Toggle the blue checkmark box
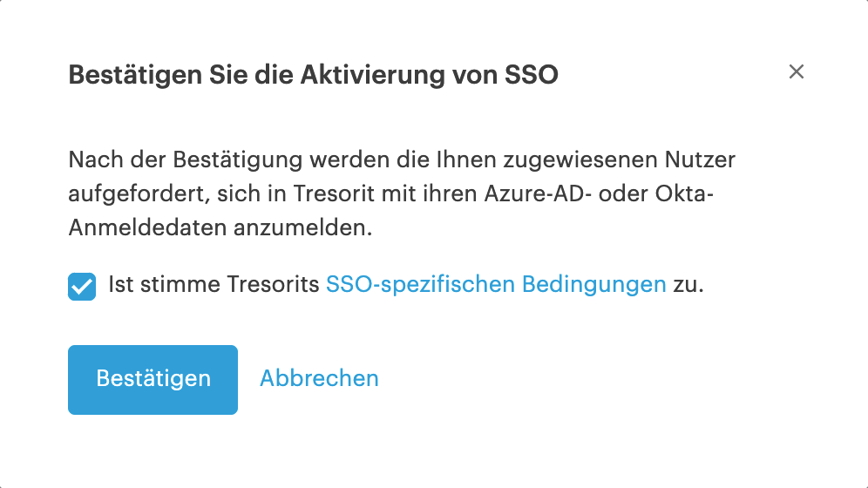 point(82,287)
